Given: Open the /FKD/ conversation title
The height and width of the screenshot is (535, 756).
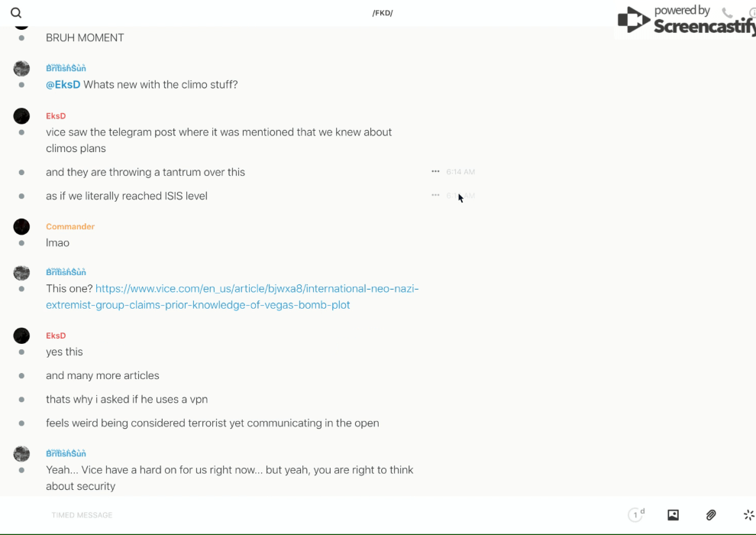Looking at the screenshot, I should (x=383, y=13).
